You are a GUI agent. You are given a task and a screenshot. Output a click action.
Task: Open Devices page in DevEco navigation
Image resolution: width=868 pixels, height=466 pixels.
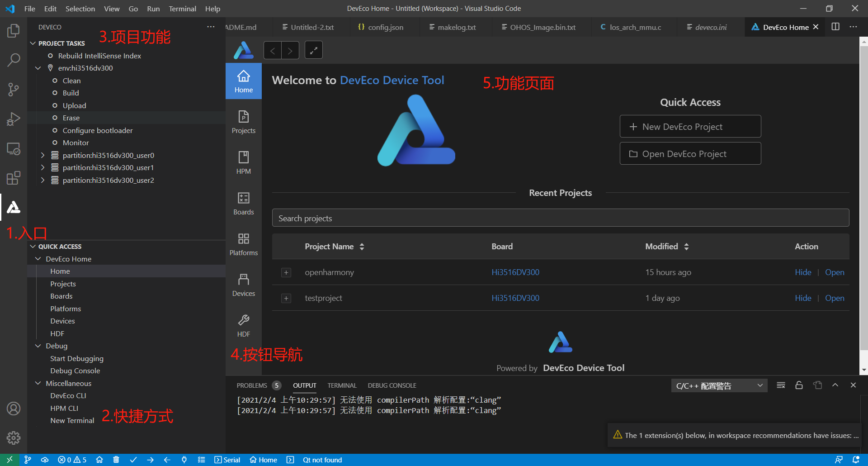pos(244,285)
